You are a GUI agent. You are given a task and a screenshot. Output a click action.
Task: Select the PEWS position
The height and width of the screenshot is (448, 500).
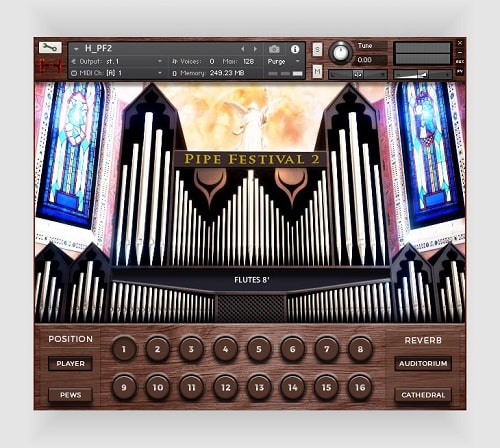(70, 395)
